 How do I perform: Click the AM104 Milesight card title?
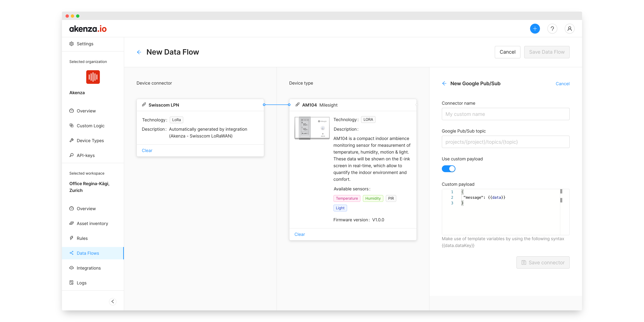pyautogui.click(x=320, y=105)
